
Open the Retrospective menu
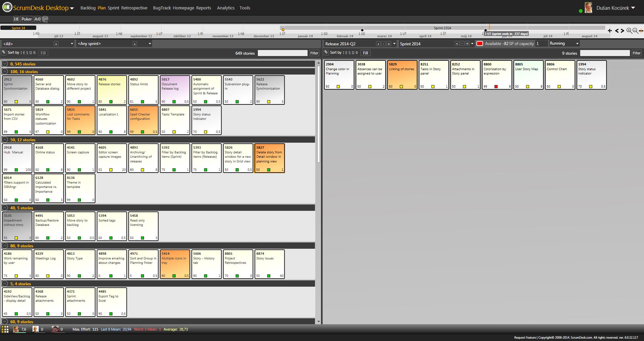tap(134, 8)
